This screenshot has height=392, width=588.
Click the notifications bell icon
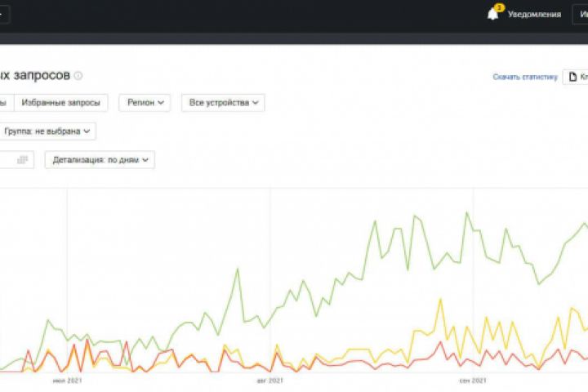492,15
